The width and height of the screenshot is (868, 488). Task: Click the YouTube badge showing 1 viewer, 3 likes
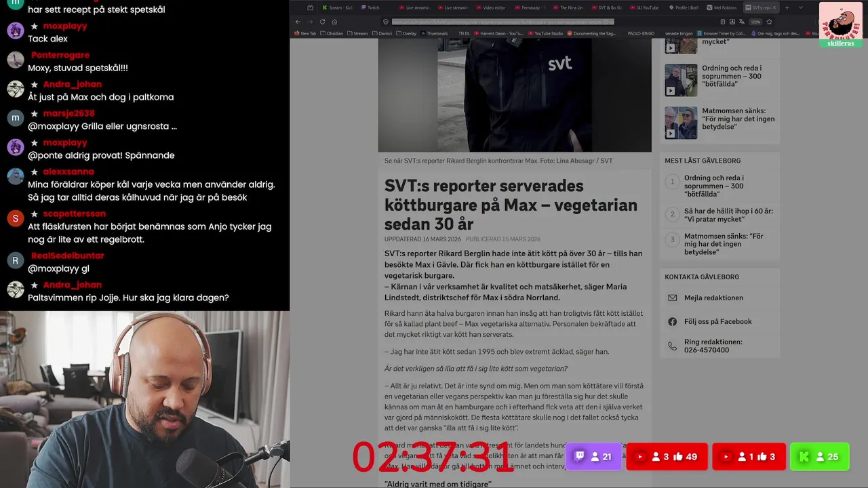pos(749,457)
